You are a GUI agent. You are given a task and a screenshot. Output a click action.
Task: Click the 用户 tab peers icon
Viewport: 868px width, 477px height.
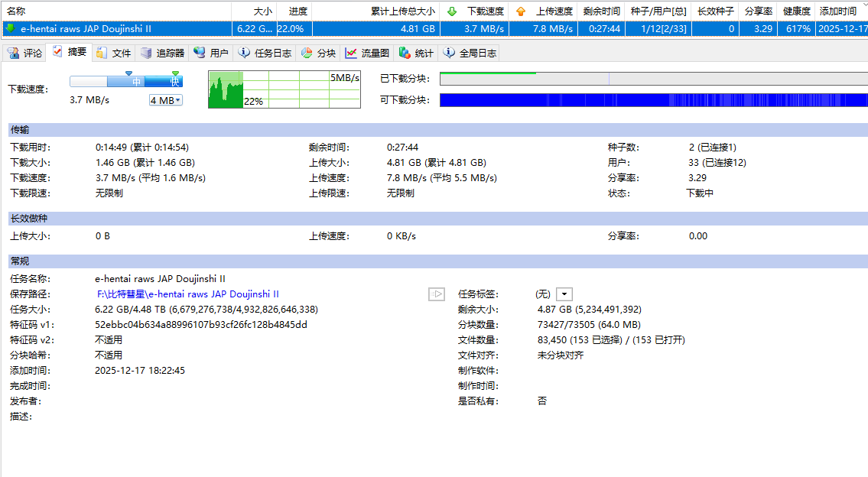tap(200, 53)
